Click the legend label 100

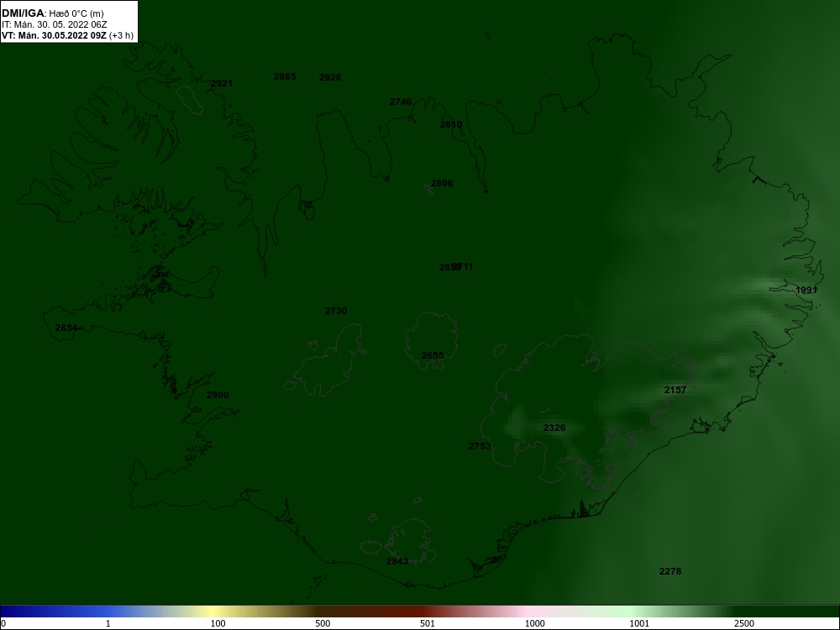218,624
